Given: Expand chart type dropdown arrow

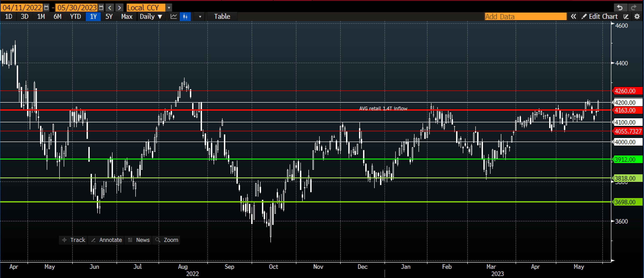Looking at the screenshot, I should (200, 17).
